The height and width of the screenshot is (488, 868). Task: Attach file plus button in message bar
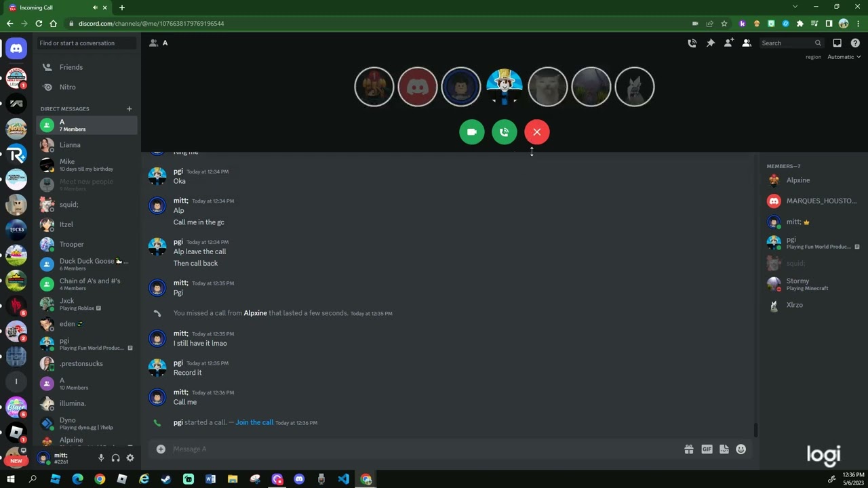[161, 449]
